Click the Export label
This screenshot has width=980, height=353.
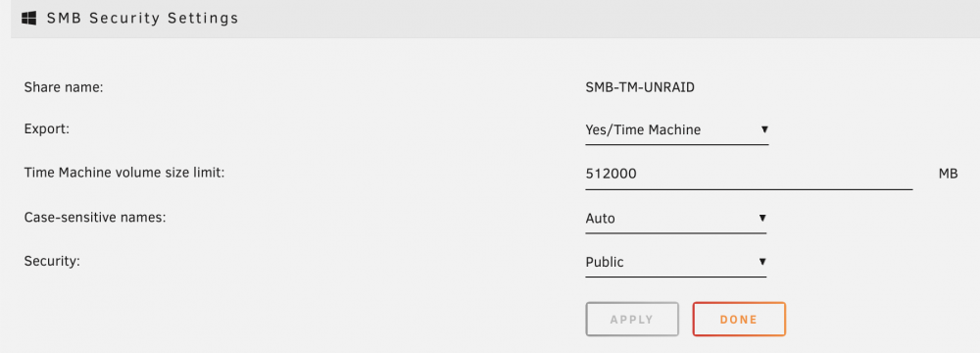click(x=46, y=129)
